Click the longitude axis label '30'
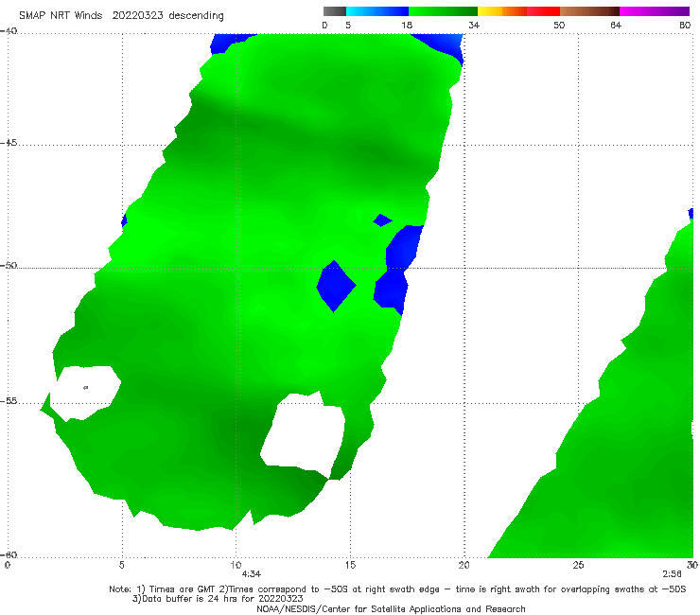This screenshot has width=700, height=615. (692, 565)
